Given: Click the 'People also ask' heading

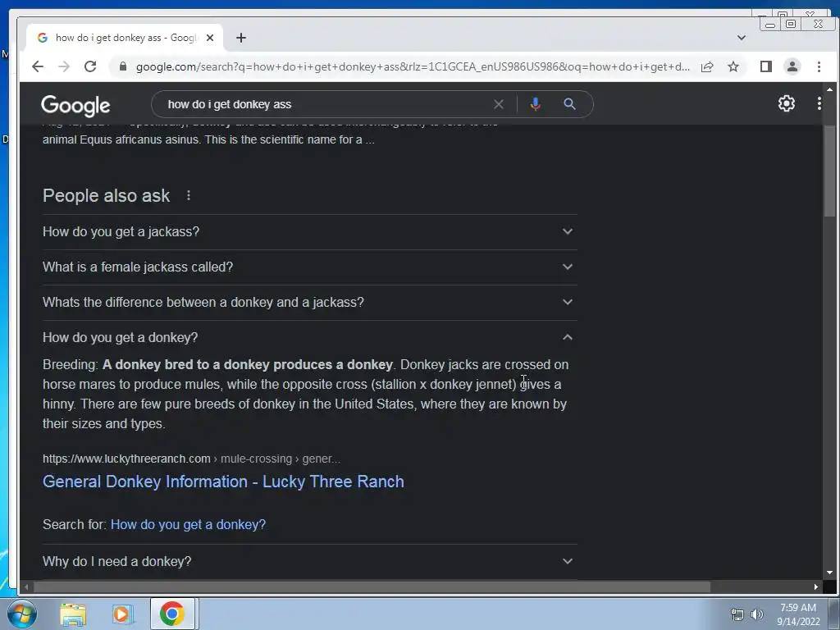Looking at the screenshot, I should (106, 195).
